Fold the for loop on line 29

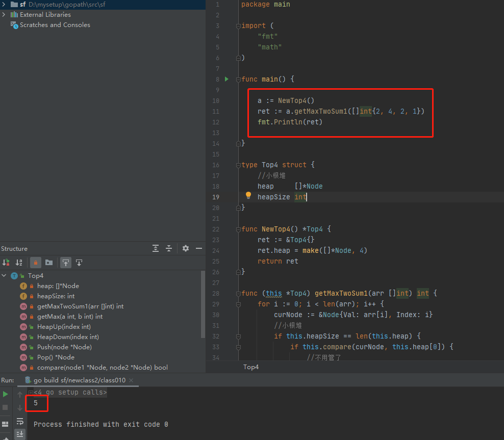[239, 304]
